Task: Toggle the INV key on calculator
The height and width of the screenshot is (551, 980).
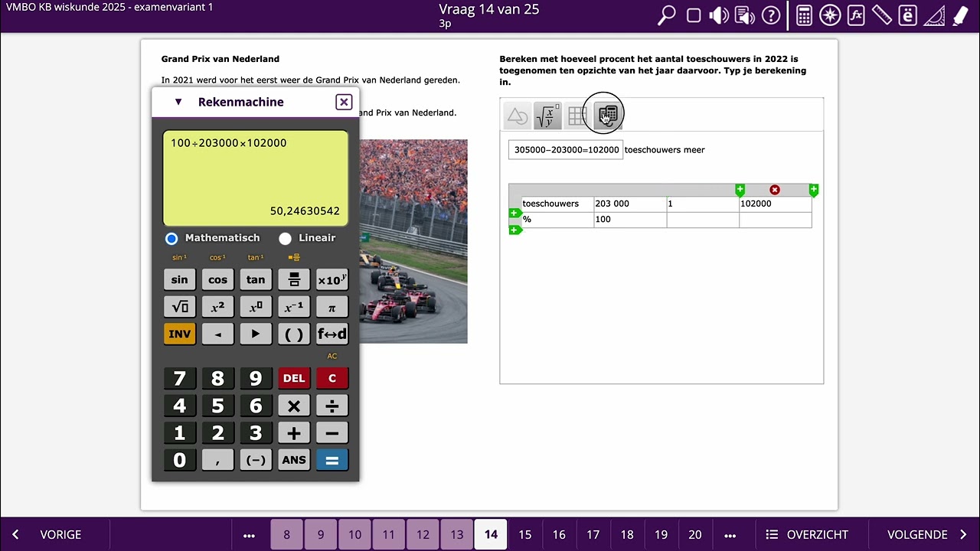Action: coord(179,334)
